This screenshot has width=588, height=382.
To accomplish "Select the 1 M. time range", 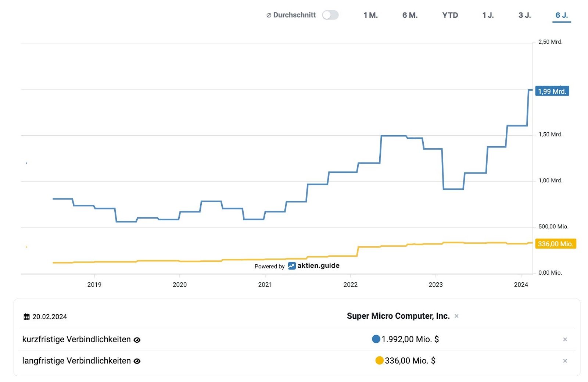I will pos(370,15).
